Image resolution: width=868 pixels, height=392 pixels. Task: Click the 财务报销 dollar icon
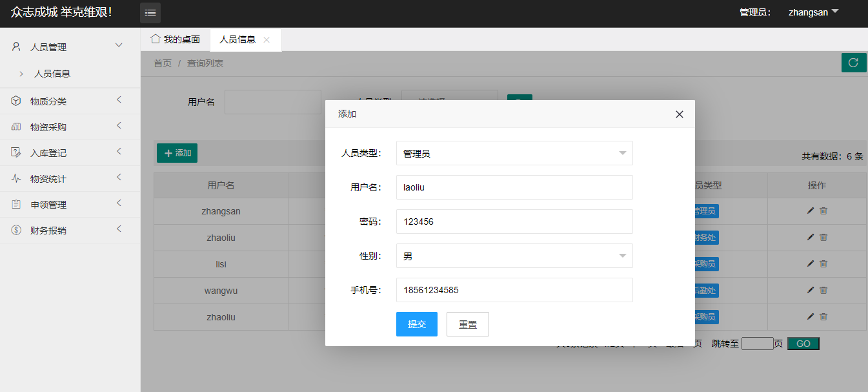tap(17, 230)
